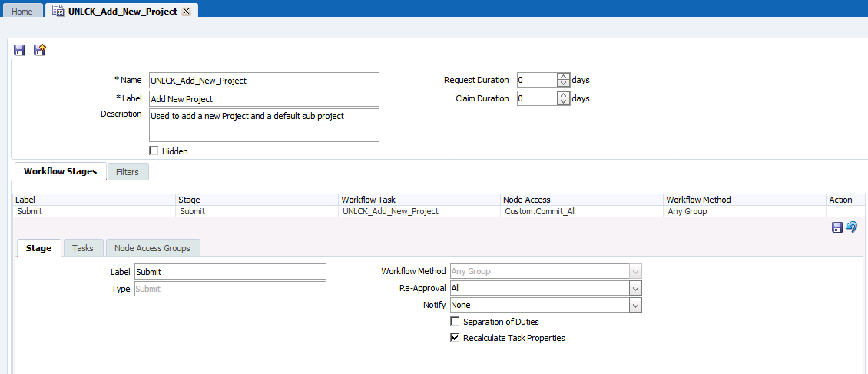Click the Save icon in the top toolbar

[x=20, y=50]
